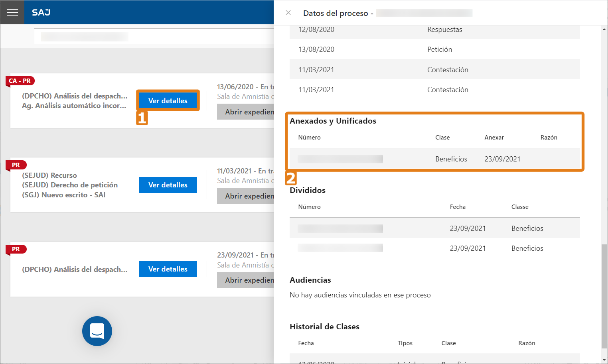Close the Datos del proceso panel
Viewport: 608px width, 364px height.
coord(288,13)
